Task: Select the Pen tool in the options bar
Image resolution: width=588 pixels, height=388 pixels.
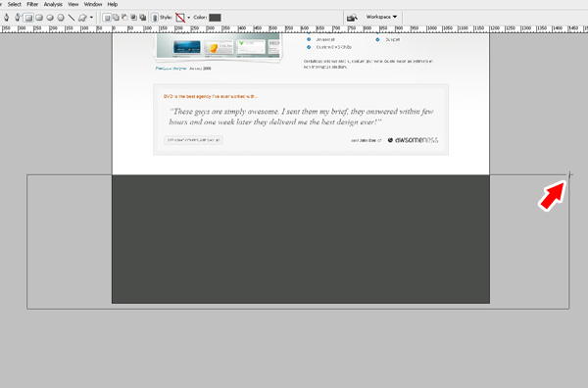Action: 6,18
